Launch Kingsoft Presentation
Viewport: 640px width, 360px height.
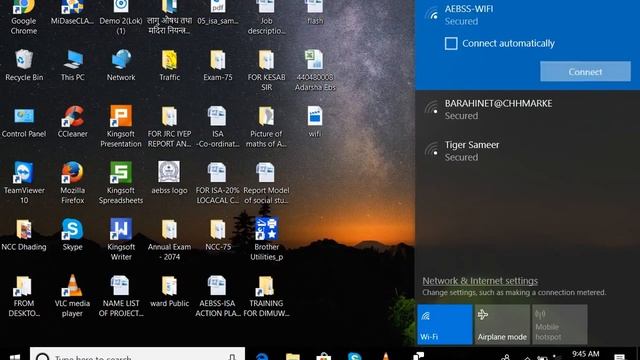pos(121,127)
